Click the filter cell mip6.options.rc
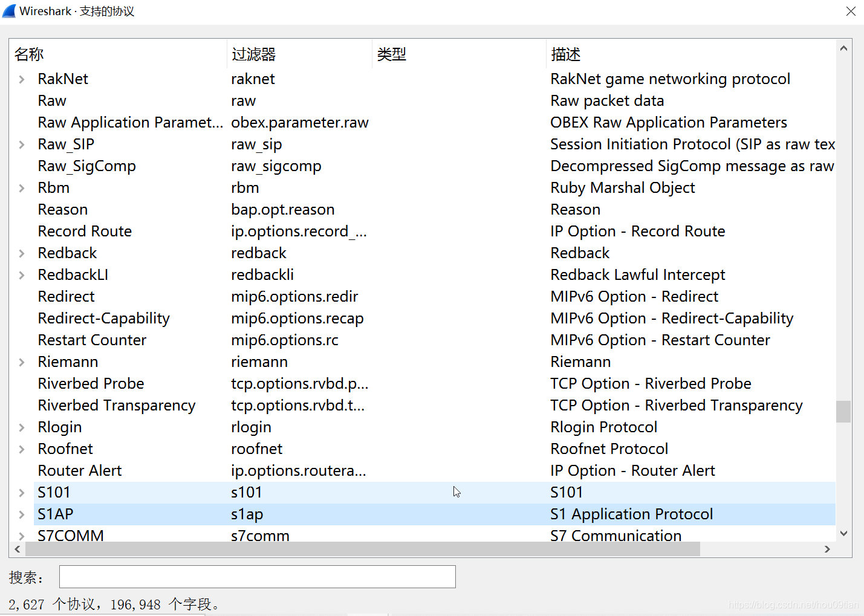Screen dimensions: 864x616 click(285, 340)
